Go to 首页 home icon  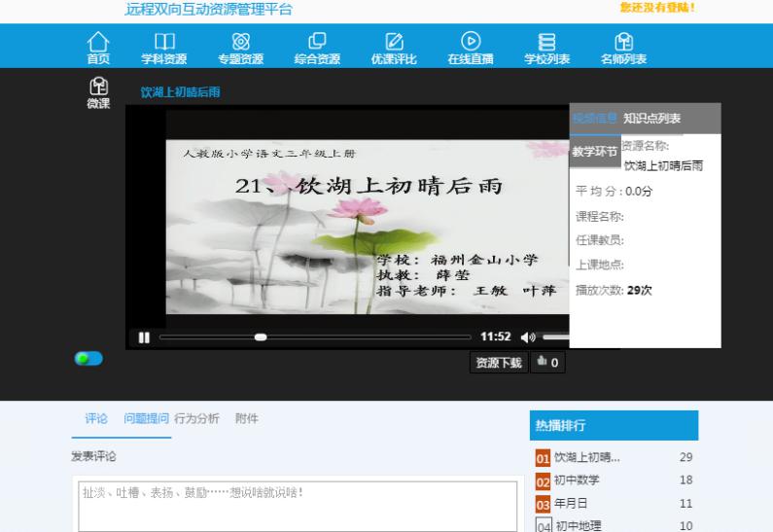click(98, 42)
